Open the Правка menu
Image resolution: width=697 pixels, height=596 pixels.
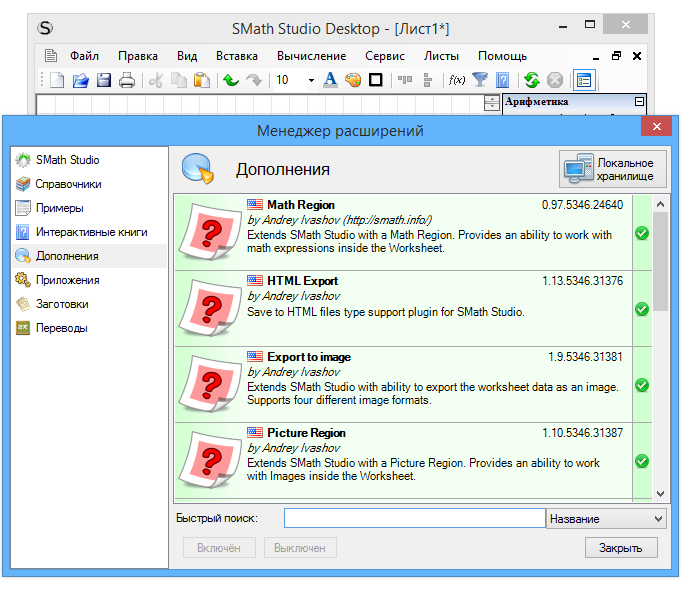tap(138, 56)
